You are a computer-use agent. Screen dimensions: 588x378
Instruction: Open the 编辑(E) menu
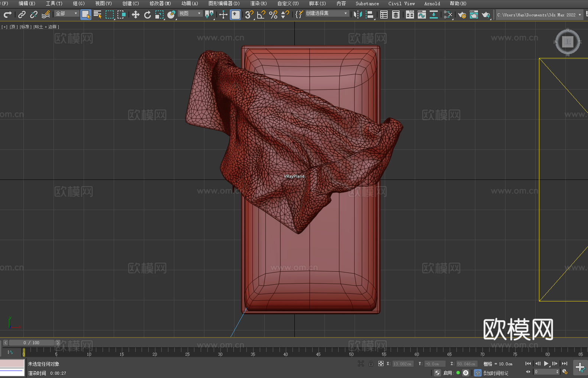[x=27, y=3]
